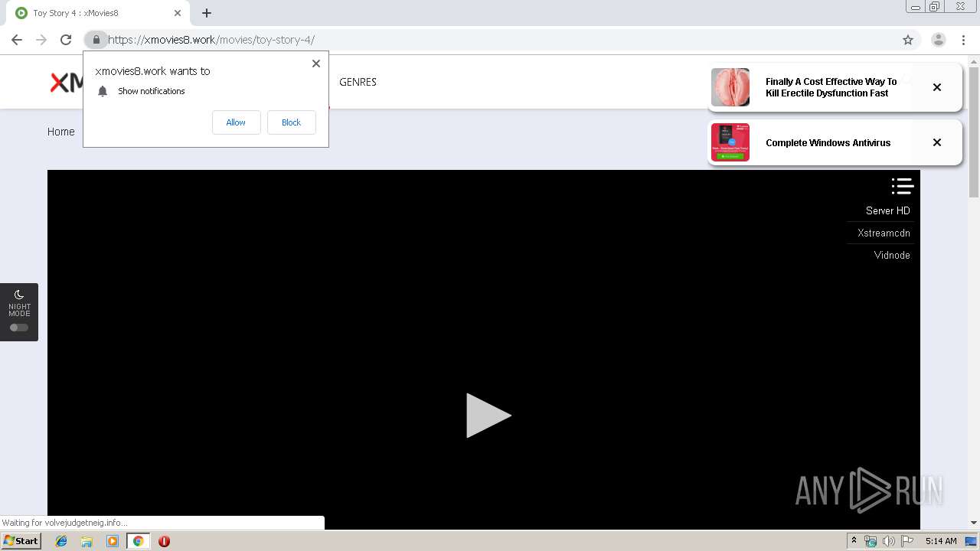Click the Home breadcrumb link
Image resolution: width=980 pixels, height=551 pixels.
click(x=61, y=132)
